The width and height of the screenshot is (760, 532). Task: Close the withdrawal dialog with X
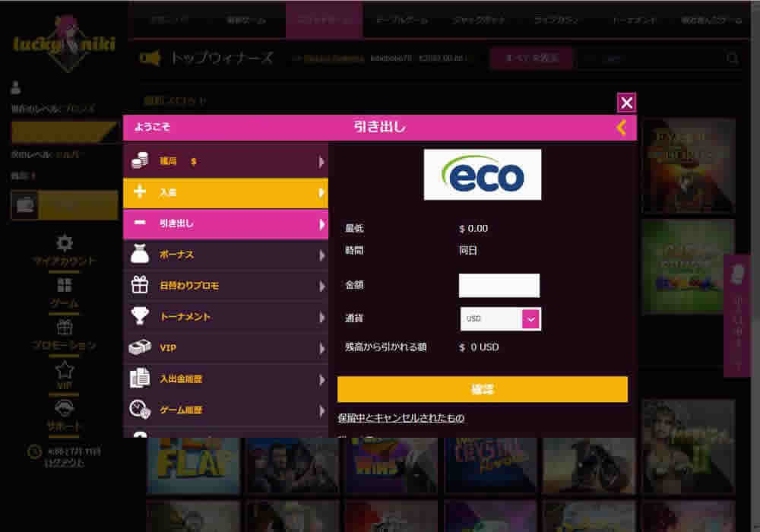point(626,103)
